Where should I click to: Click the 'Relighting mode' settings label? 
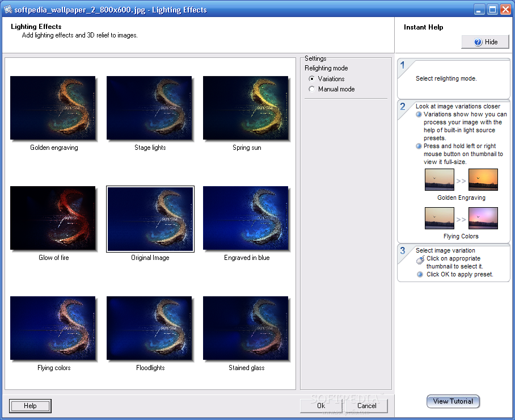pos(326,68)
